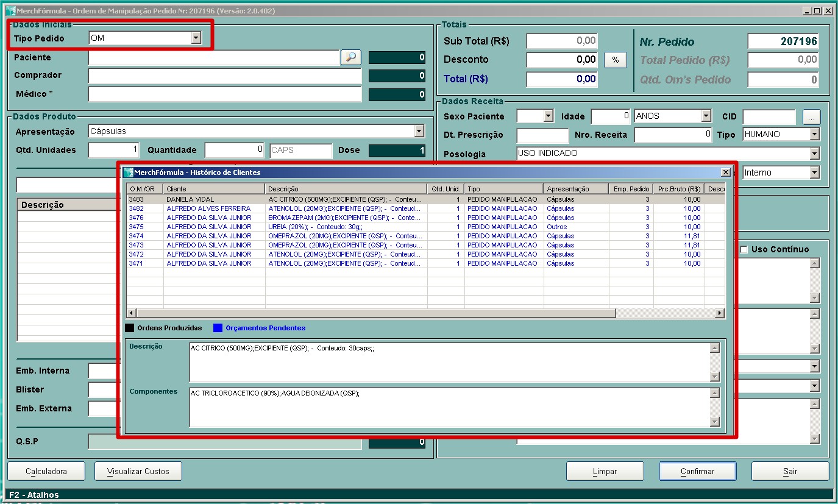Expand the Apresentação combo box
Screen dimensions: 838x504
[x=419, y=131]
